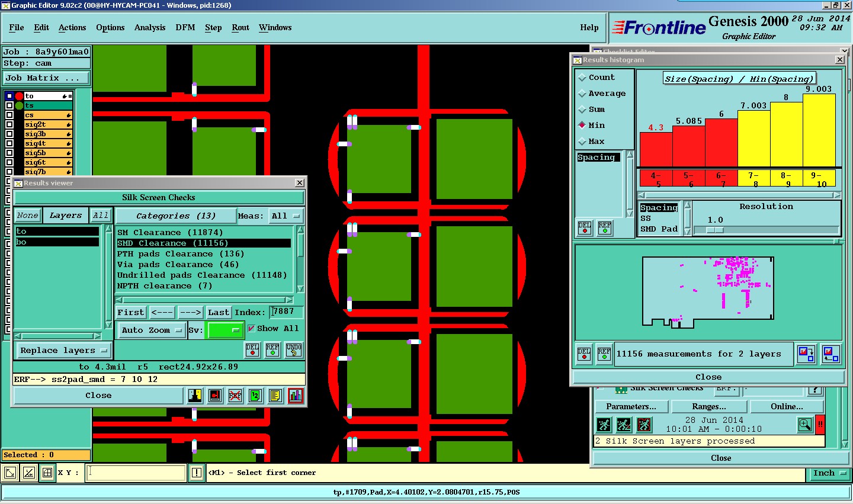This screenshot has width=853, height=504.
Task: Open Actions menu
Action: coord(72,27)
